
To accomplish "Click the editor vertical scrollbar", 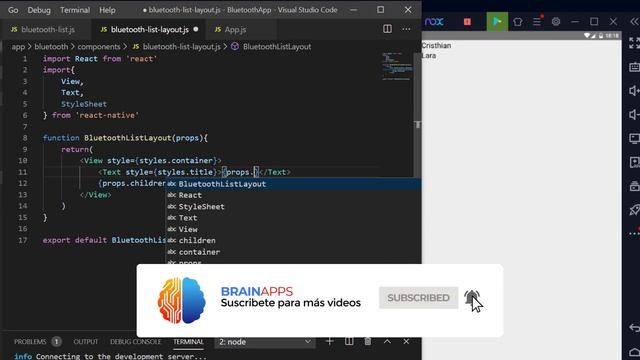I will 417,114.
